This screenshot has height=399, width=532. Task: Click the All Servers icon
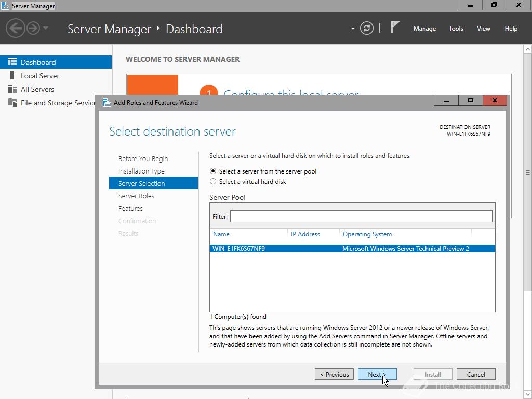coord(12,89)
